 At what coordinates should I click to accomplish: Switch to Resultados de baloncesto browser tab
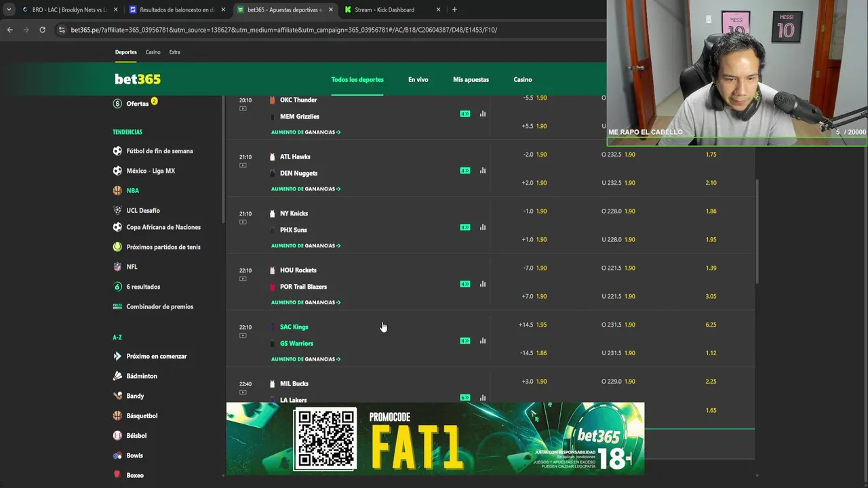click(x=178, y=9)
